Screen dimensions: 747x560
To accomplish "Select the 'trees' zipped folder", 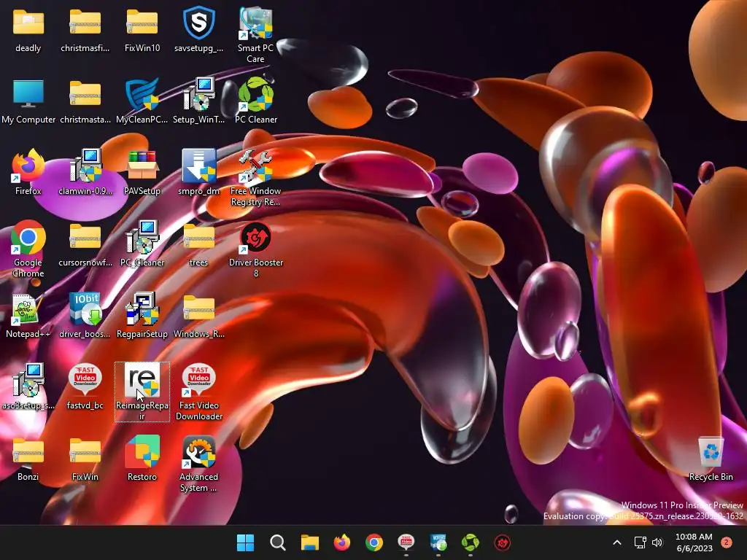I will click(198, 244).
